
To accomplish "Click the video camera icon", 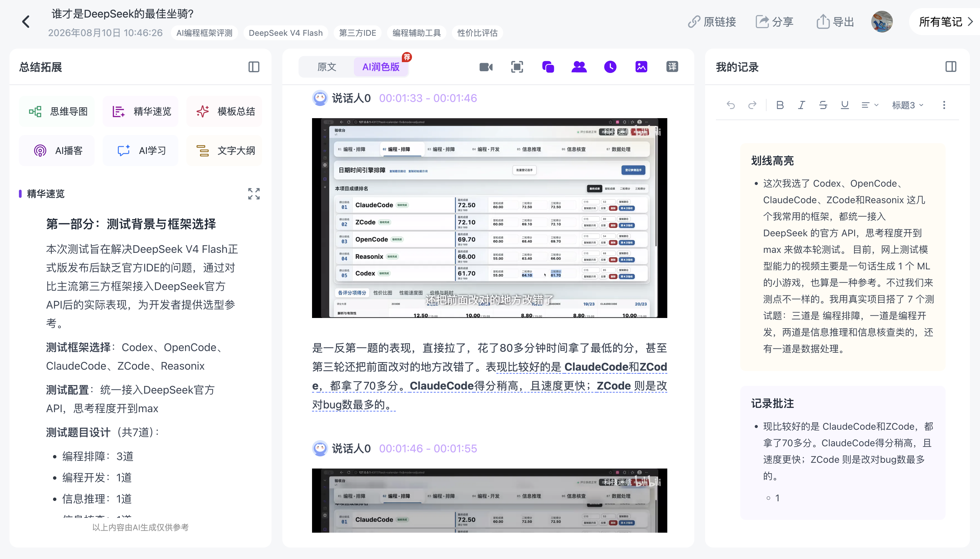I will pos(486,67).
